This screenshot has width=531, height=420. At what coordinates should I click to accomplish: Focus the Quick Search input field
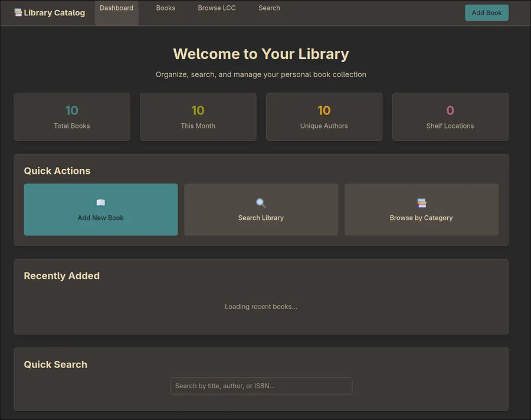click(261, 385)
